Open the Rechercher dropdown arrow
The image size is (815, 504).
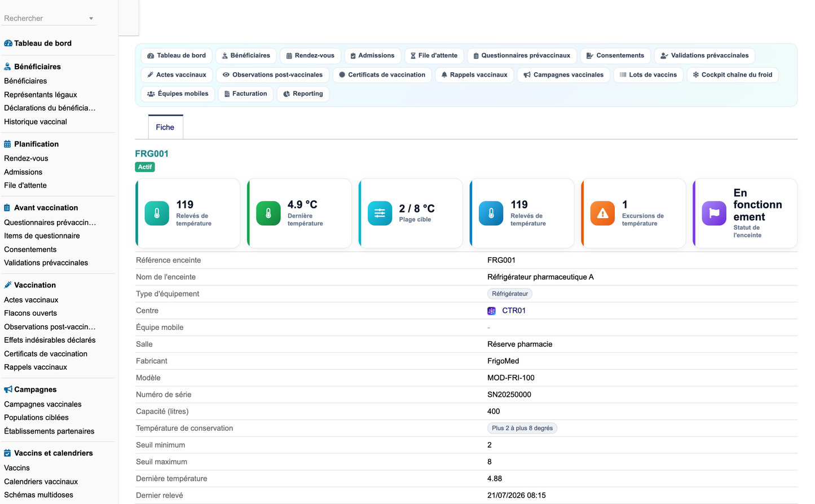tap(91, 19)
